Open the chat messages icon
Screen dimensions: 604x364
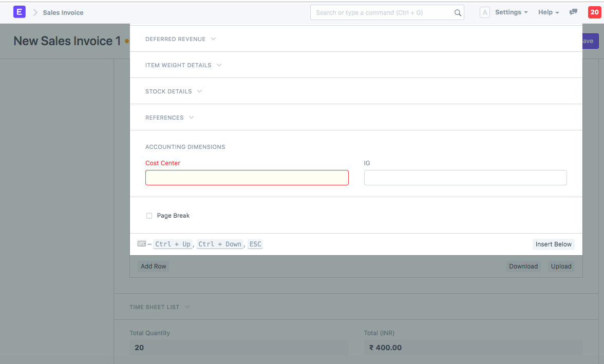[573, 12]
